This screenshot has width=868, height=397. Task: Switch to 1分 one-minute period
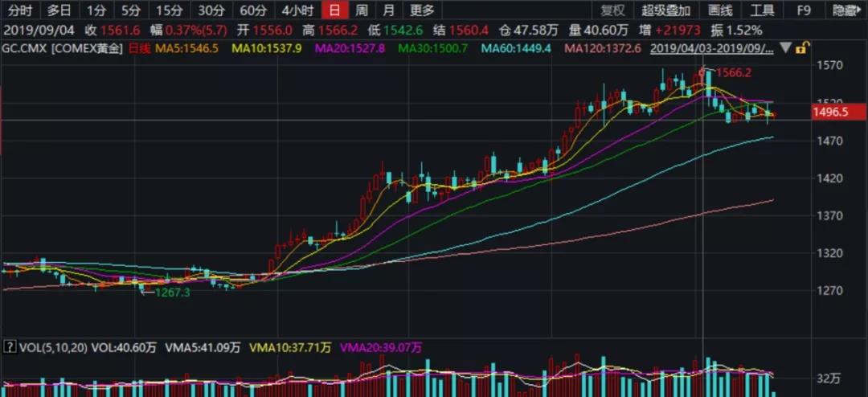[96, 10]
